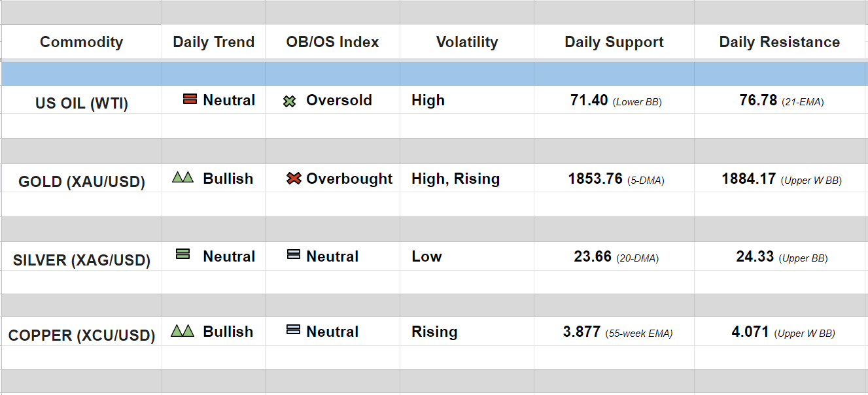
Task: Click green neutral icon in SILVER trend
Action: click(183, 254)
